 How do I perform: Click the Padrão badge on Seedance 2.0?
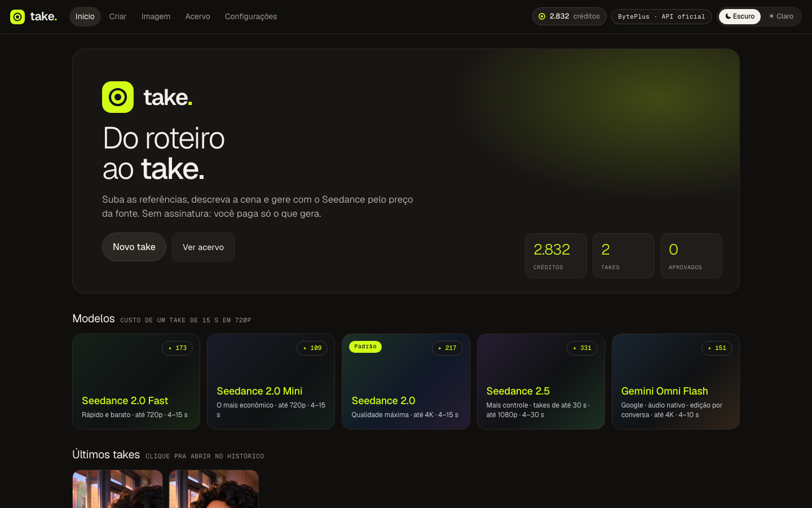pyautogui.click(x=365, y=347)
